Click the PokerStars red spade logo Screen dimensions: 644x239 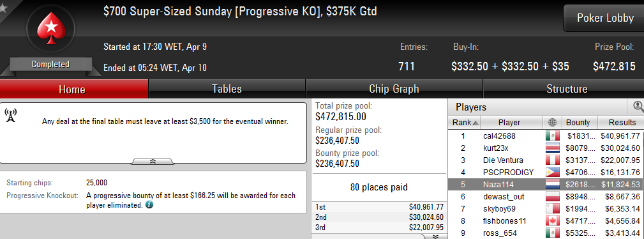click(x=51, y=28)
